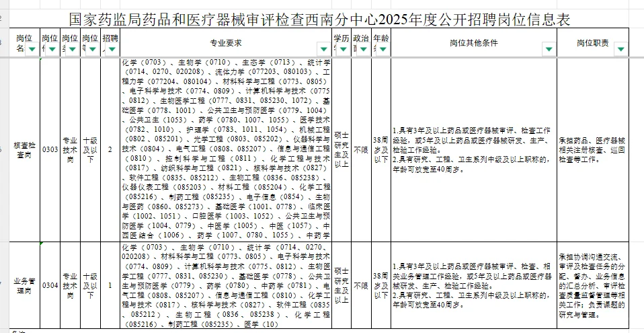Open the filter dropdown for 岗位代码 column
Screen dimensions: 644x333
click(x=52, y=49)
